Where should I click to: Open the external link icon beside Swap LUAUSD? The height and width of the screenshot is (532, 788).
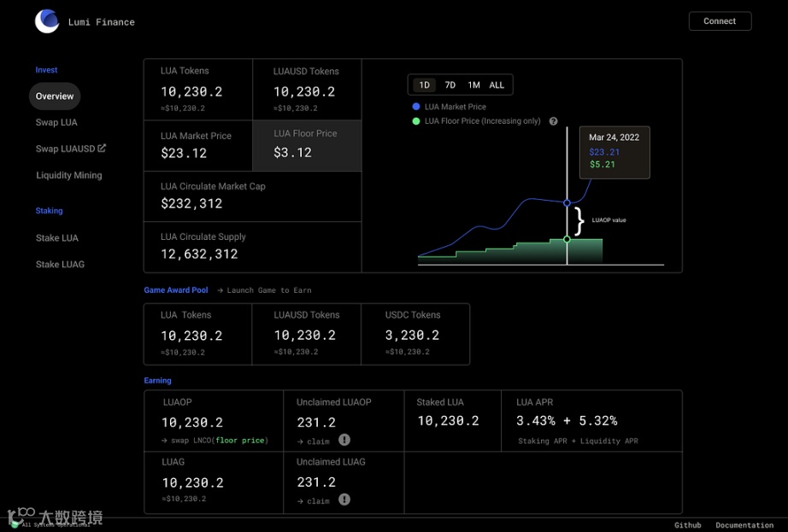[x=102, y=148]
